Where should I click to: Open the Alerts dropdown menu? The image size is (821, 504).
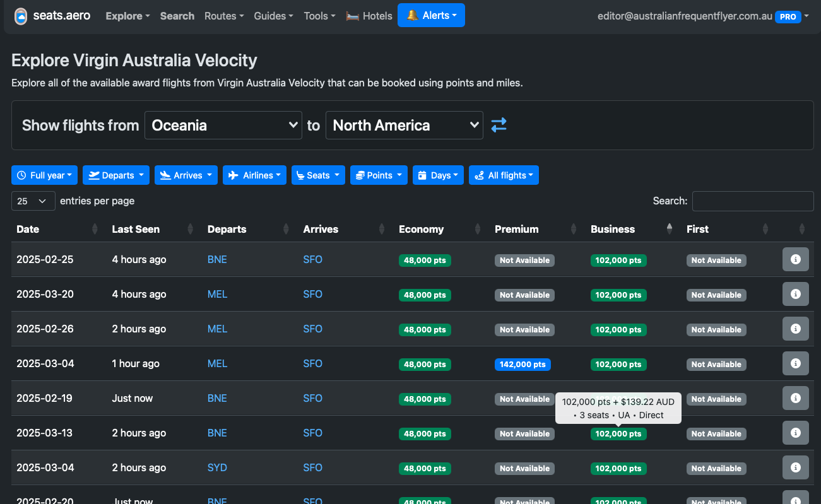(431, 15)
